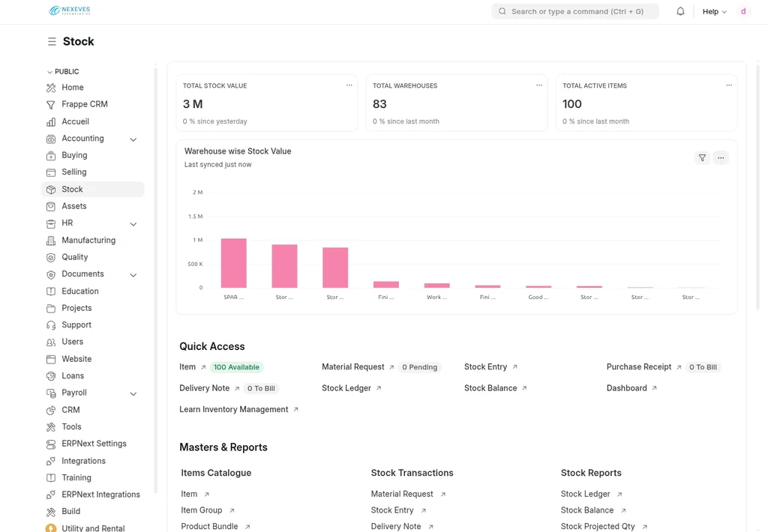
Task: Click the Loans icon in sidebar
Action: pos(51,376)
